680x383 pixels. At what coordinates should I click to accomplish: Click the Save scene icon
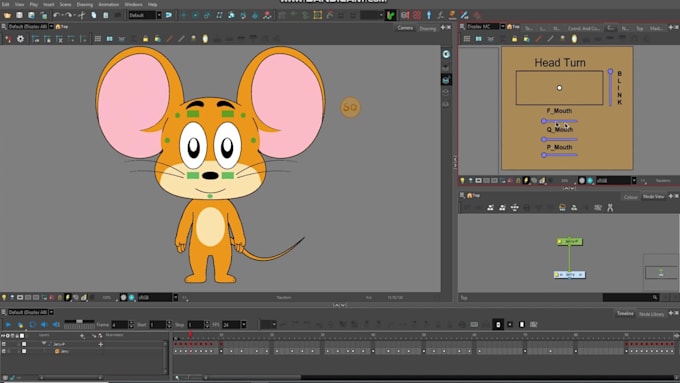[x=20, y=15]
